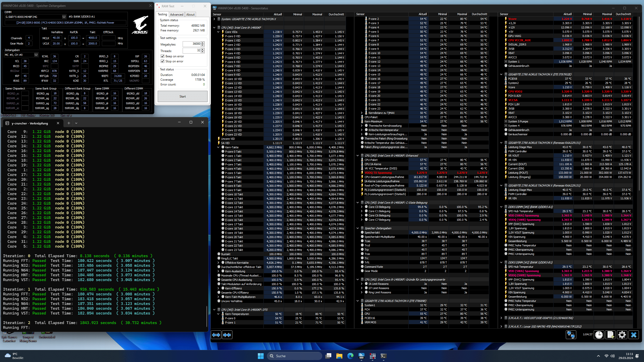Image resolution: width=644 pixels, height=362 pixels.
Task: Open HWiNFO sensor settings gear
Action: [x=622, y=335]
